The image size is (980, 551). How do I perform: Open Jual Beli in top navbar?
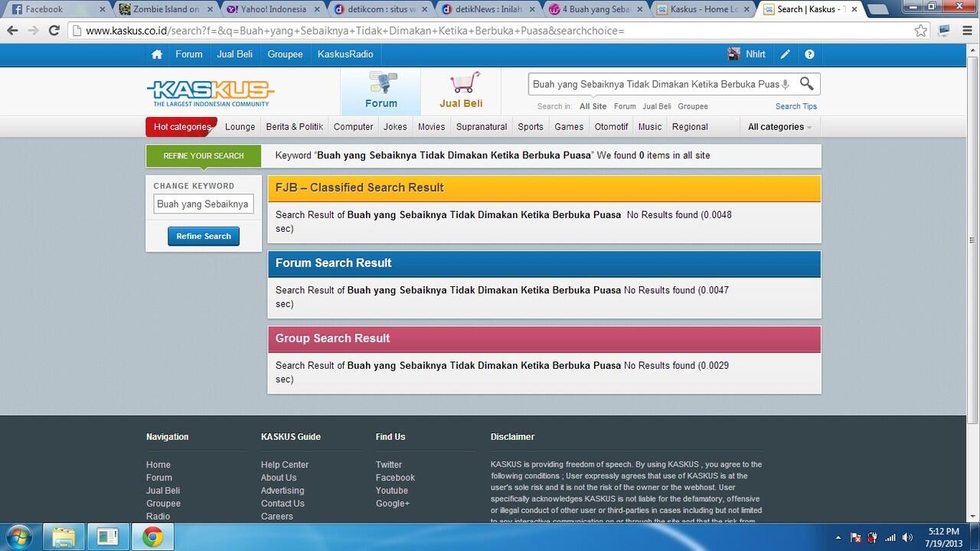click(235, 54)
